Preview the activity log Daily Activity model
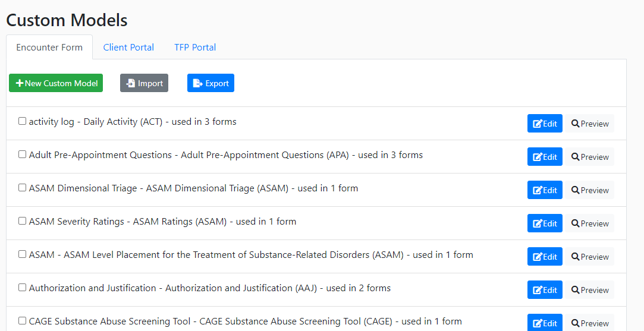This screenshot has width=644, height=331. (x=590, y=124)
